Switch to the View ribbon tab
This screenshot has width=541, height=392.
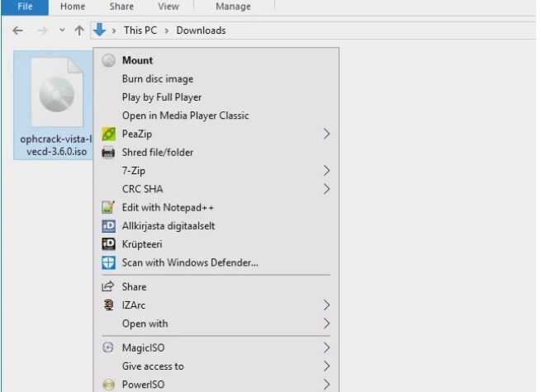coord(168,7)
